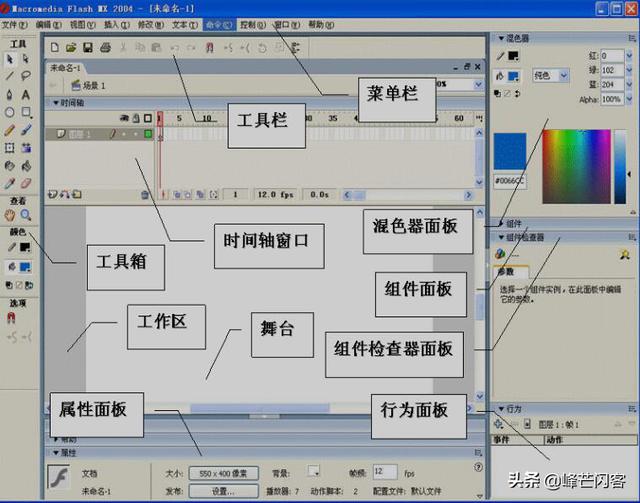Activate the Zoom magnifier tool

tap(26, 215)
